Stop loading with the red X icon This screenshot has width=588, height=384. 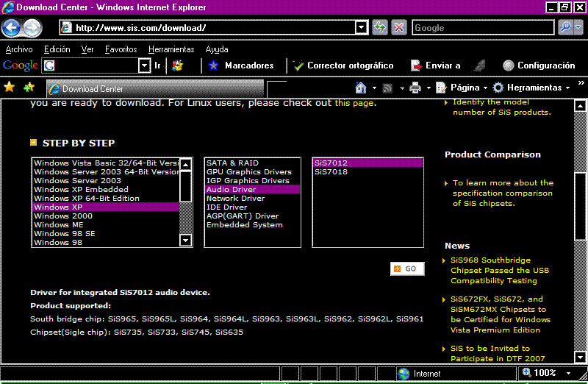click(x=399, y=27)
